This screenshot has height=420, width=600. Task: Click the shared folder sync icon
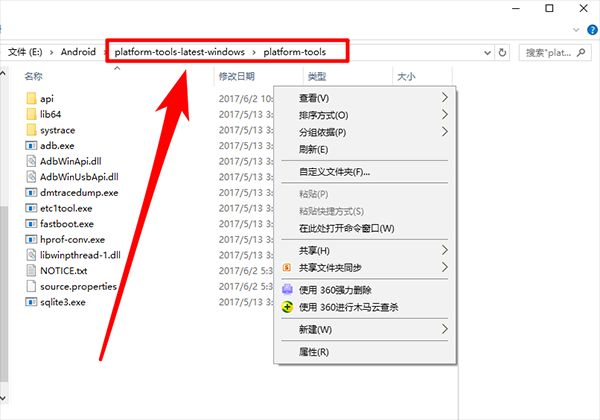click(x=288, y=268)
